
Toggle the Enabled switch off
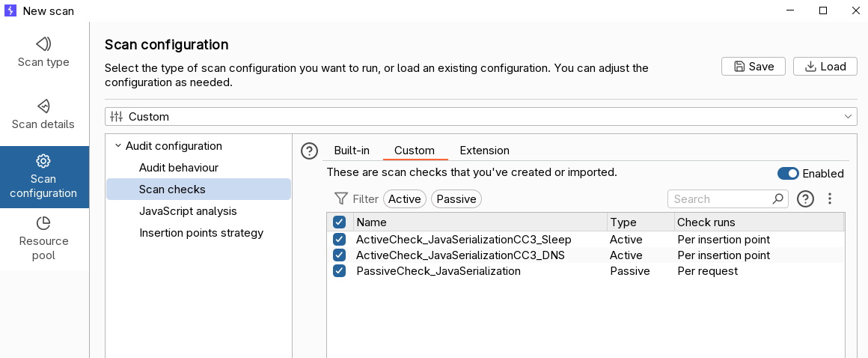point(788,174)
